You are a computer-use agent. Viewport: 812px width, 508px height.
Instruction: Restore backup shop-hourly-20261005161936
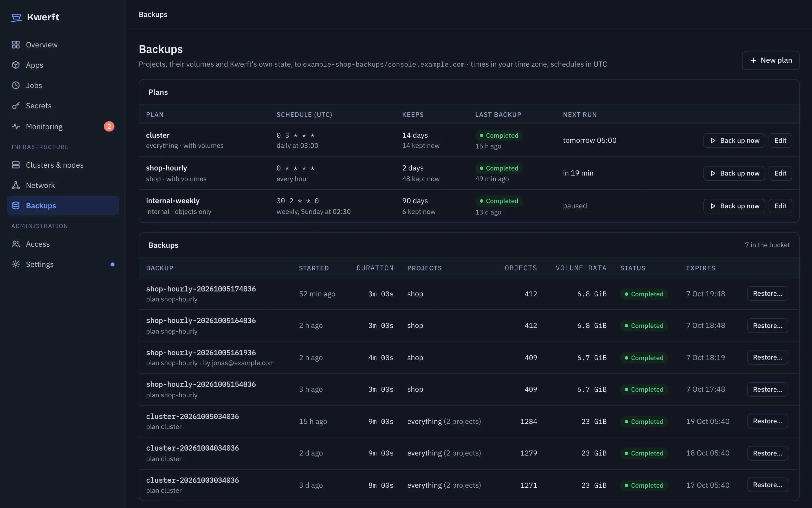click(x=767, y=357)
